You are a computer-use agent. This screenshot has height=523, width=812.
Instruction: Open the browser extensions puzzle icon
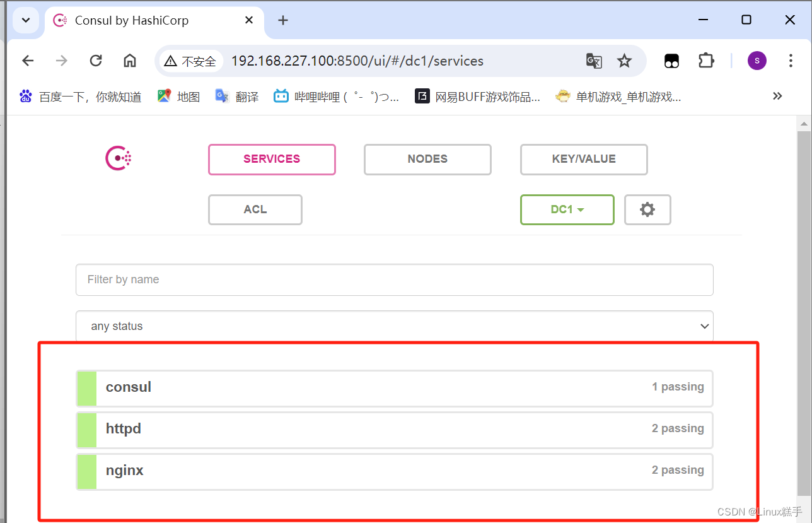(705, 61)
